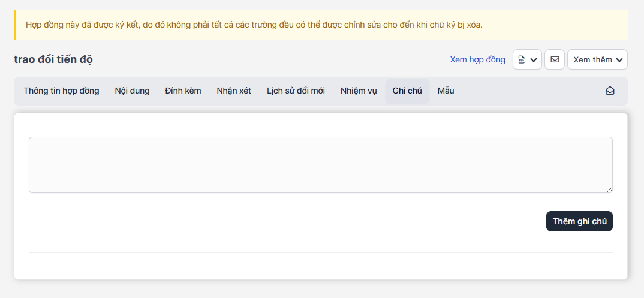Switch to the "Nhiệm vụ" tab
The width and height of the screenshot is (644, 298).
coord(359,91)
